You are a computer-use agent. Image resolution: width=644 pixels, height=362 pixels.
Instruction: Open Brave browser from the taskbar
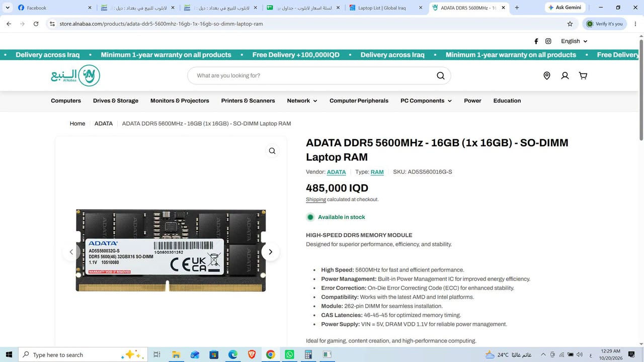tap(252, 354)
